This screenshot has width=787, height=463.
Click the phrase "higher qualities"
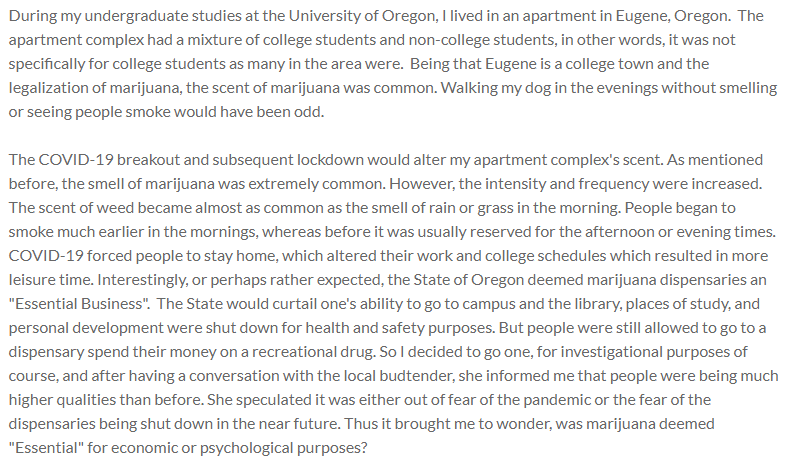58,401
